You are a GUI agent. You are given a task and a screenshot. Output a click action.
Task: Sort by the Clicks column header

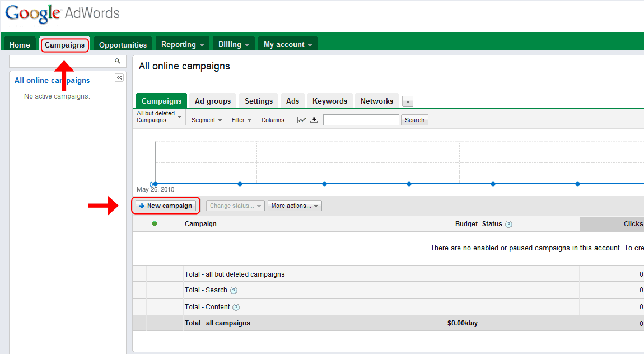633,224
